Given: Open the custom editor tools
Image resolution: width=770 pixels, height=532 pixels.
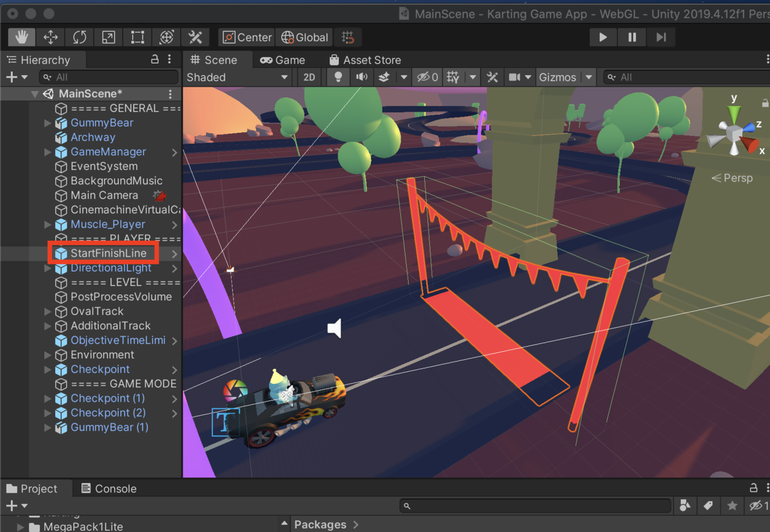Looking at the screenshot, I should click(x=195, y=37).
